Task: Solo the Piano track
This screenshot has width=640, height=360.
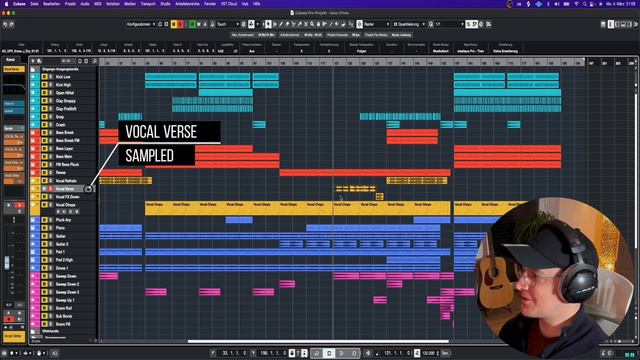Action: (x=50, y=228)
